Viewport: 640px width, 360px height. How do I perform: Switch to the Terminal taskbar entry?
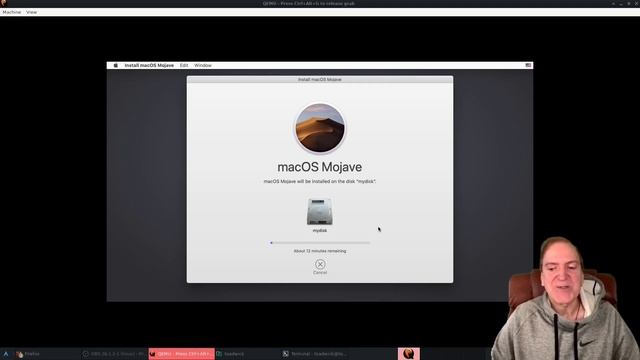point(314,354)
